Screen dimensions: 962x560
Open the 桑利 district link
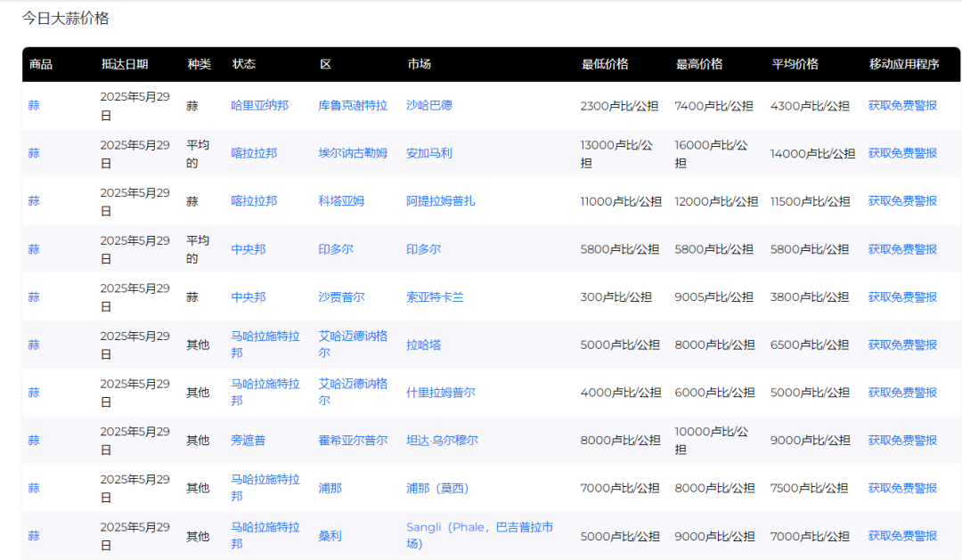click(330, 536)
